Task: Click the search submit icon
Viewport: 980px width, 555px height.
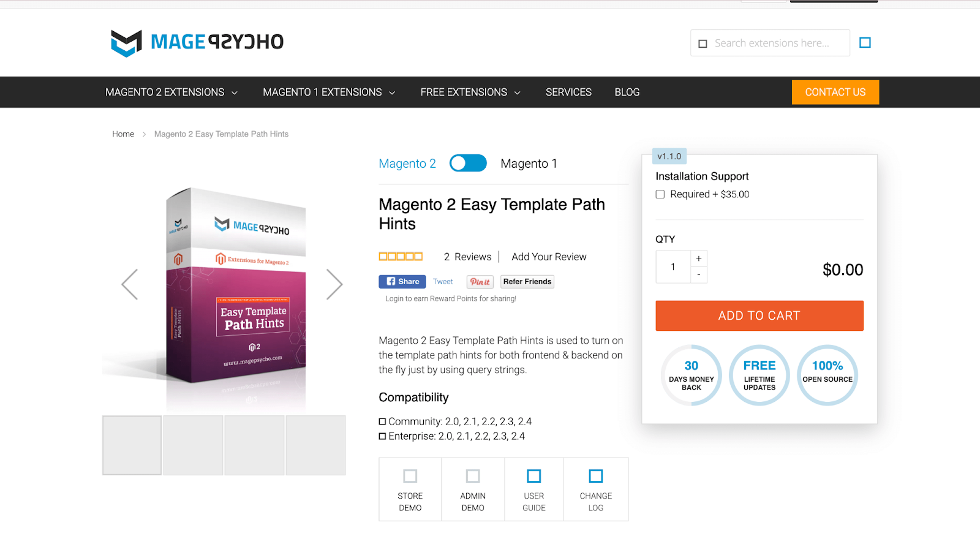Action: [865, 43]
